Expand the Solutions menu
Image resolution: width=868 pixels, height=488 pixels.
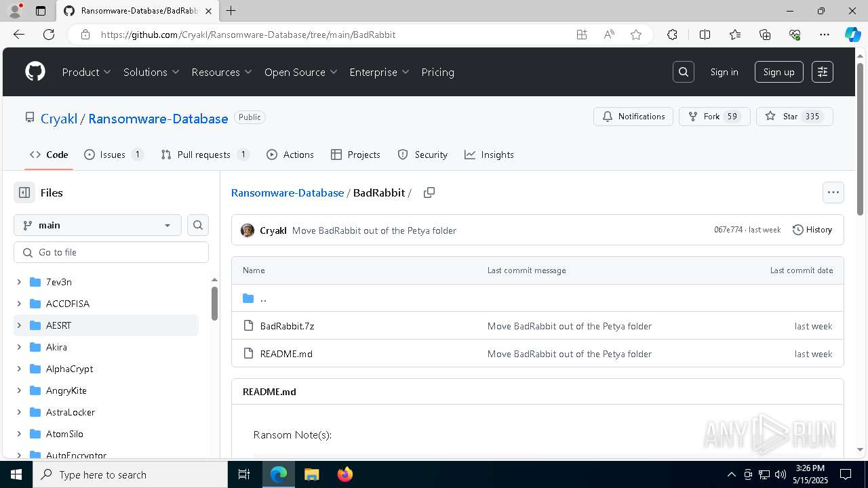[151, 72]
